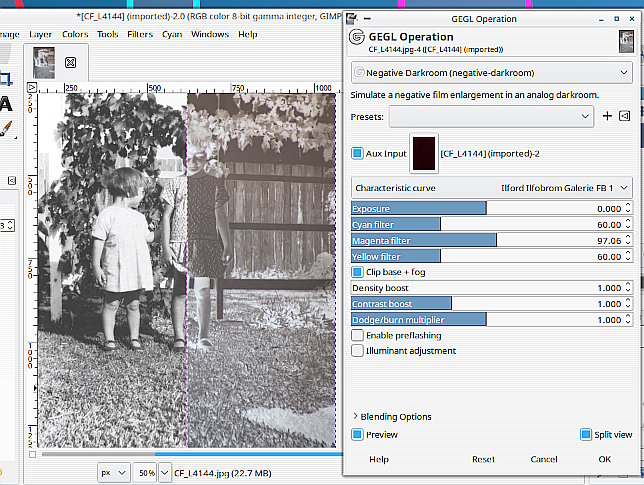Screen dimensions: 644x485
Task: Enable preflashing checkbox
Action: coord(357,335)
